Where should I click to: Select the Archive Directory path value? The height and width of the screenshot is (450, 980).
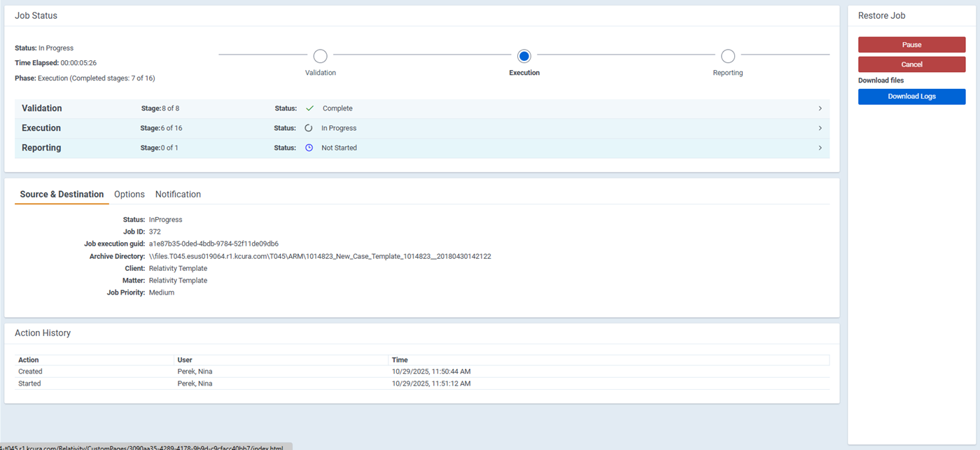pos(319,256)
